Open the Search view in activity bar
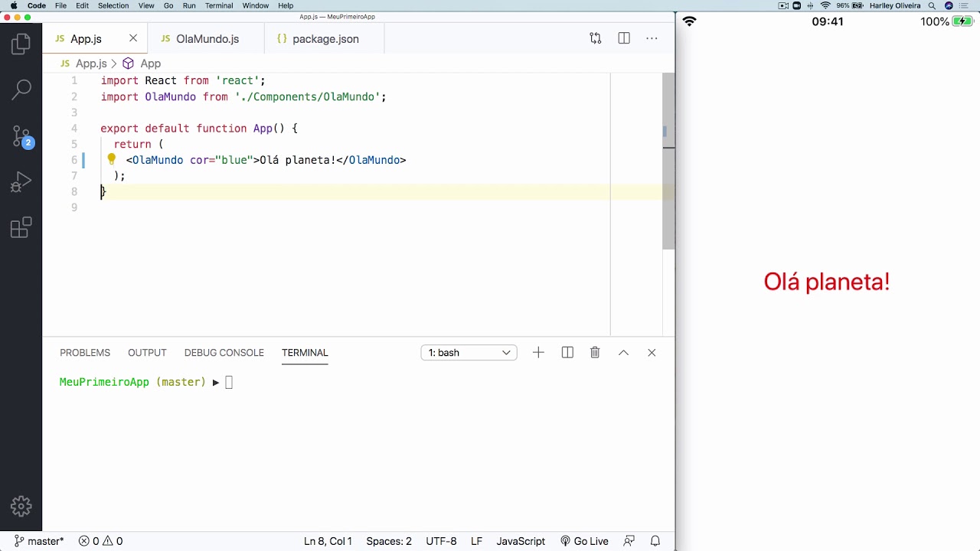The height and width of the screenshot is (551, 980). pos(21,90)
